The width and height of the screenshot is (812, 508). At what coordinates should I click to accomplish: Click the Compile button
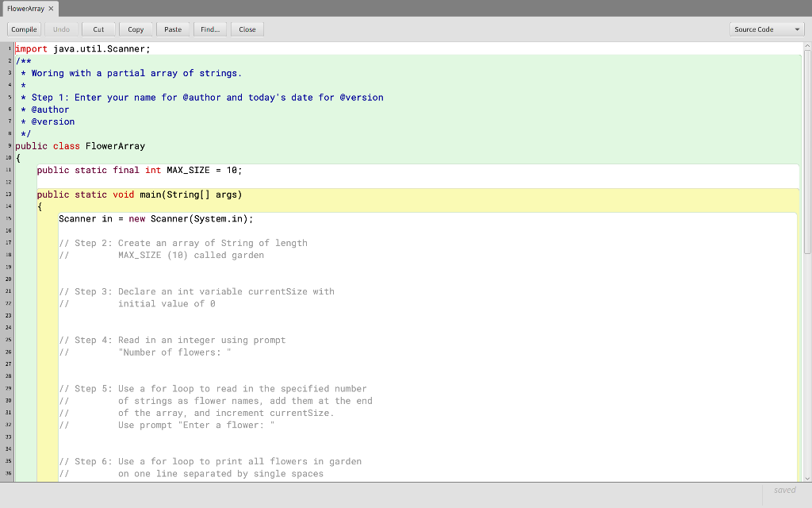coord(23,29)
